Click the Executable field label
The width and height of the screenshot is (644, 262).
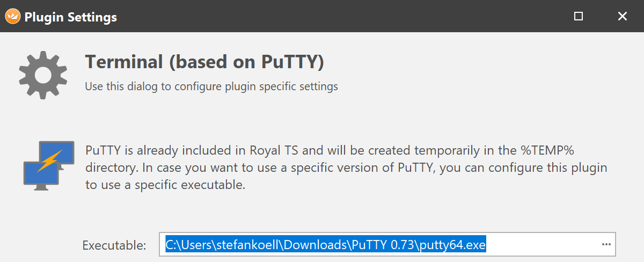[114, 245]
